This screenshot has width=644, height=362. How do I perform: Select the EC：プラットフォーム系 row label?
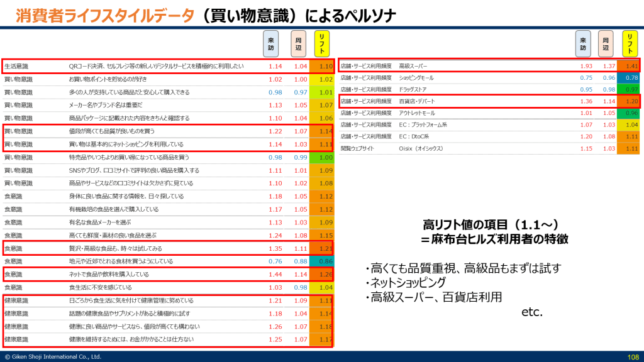(423, 125)
